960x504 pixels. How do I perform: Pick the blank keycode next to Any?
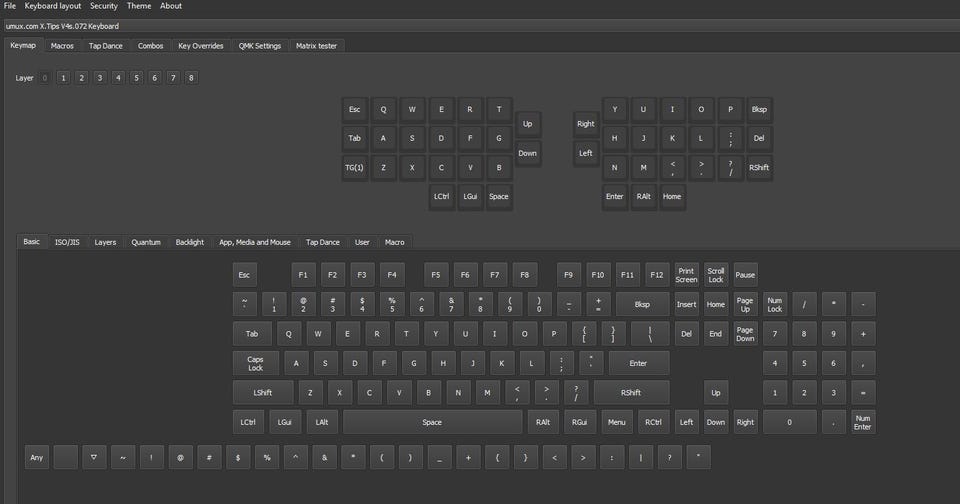66,457
